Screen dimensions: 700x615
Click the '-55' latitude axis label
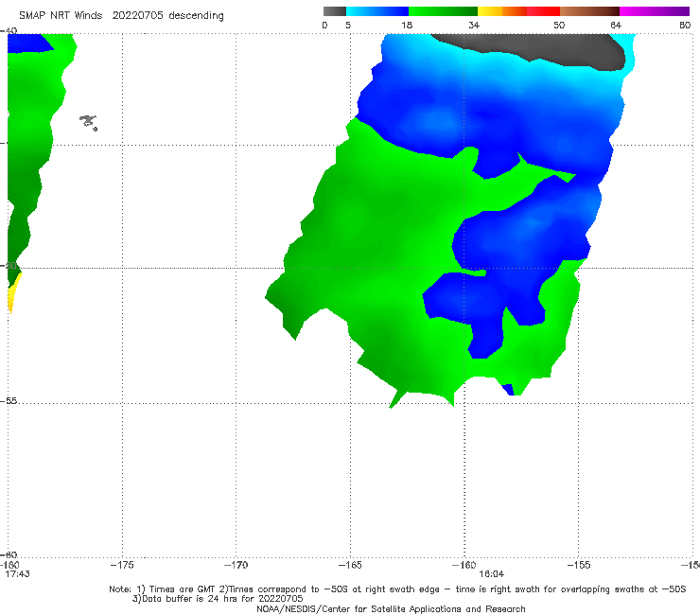point(9,401)
